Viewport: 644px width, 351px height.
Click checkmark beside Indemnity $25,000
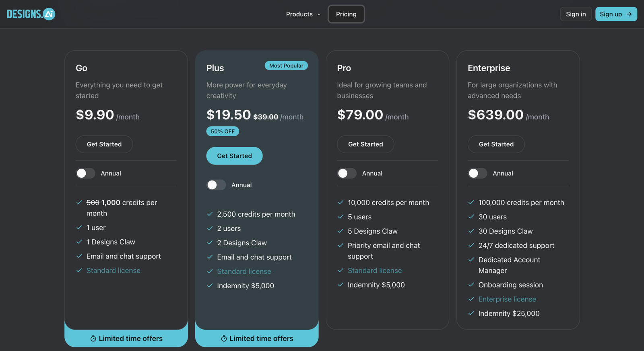(471, 313)
